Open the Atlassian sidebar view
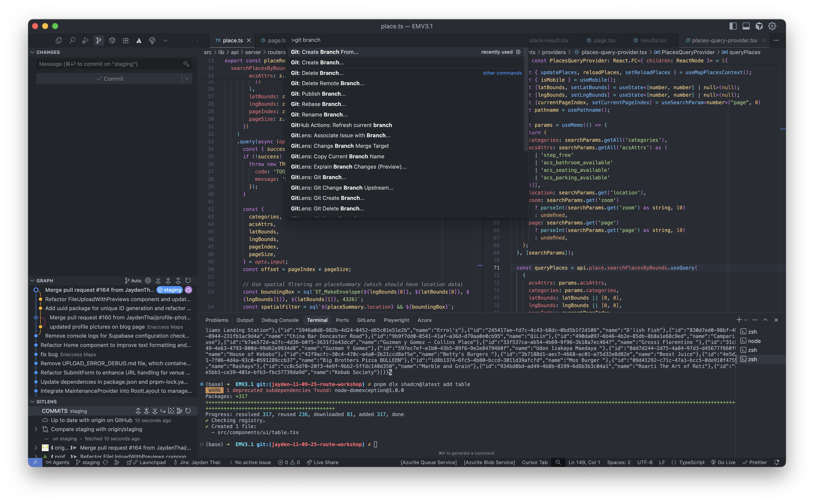This screenshot has height=504, width=814. point(139,40)
